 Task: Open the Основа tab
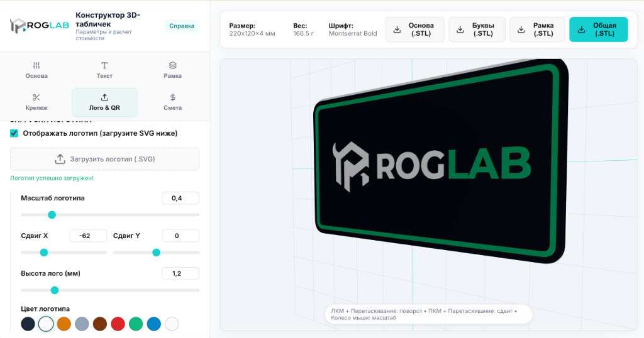pyautogui.click(x=36, y=70)
